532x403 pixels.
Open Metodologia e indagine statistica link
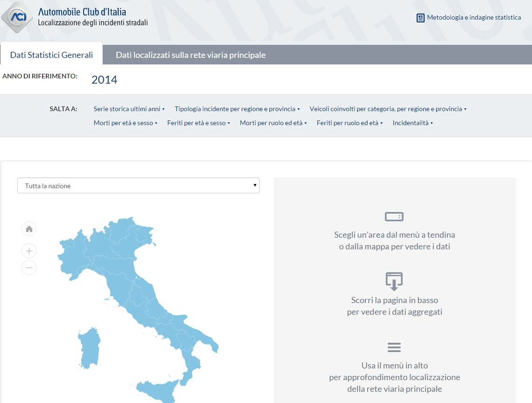point(474,17)
